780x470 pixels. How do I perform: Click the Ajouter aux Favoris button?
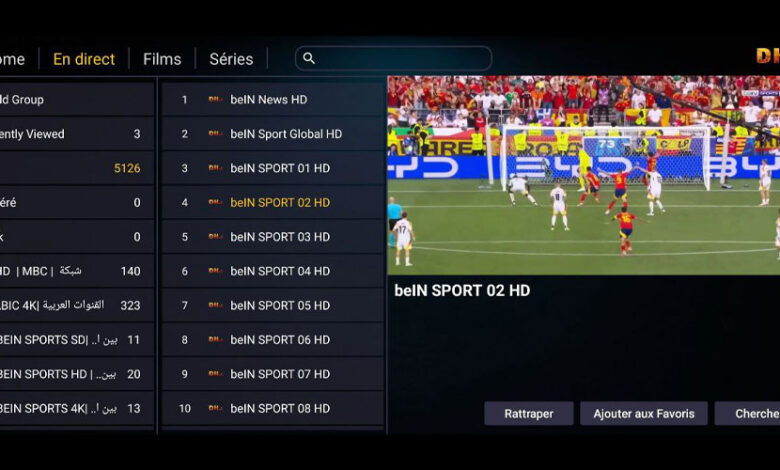644,414
